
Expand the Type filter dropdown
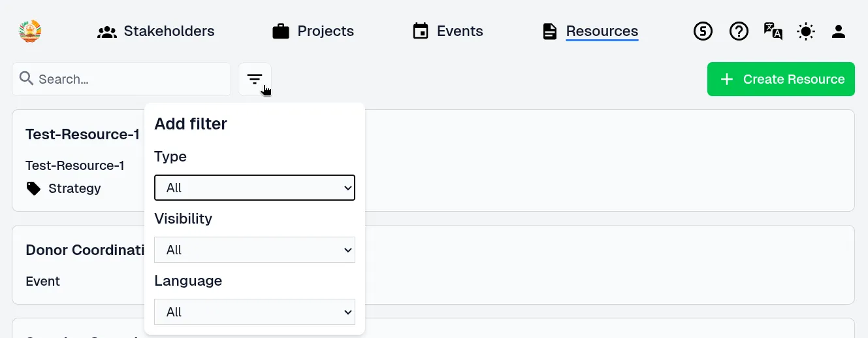tap(255, 188)
